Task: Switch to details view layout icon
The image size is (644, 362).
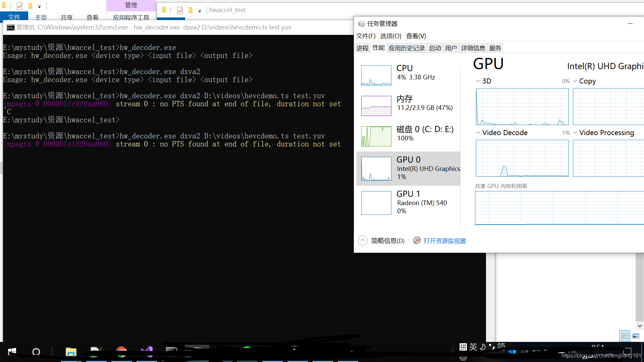Action: point(625,336)
